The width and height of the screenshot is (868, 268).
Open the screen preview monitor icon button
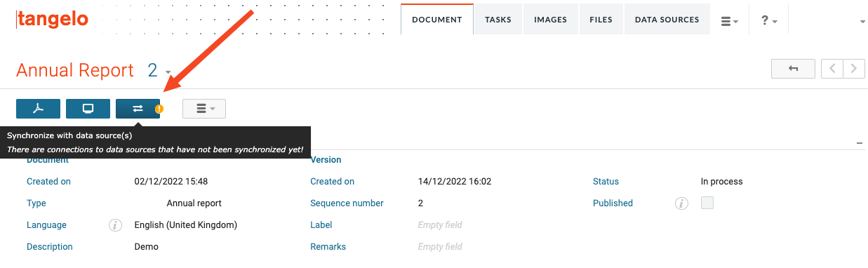[88, 109]
